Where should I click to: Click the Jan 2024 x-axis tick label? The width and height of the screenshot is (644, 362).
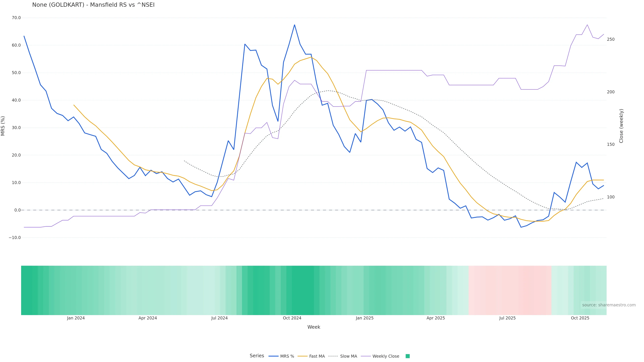[76, 318]
